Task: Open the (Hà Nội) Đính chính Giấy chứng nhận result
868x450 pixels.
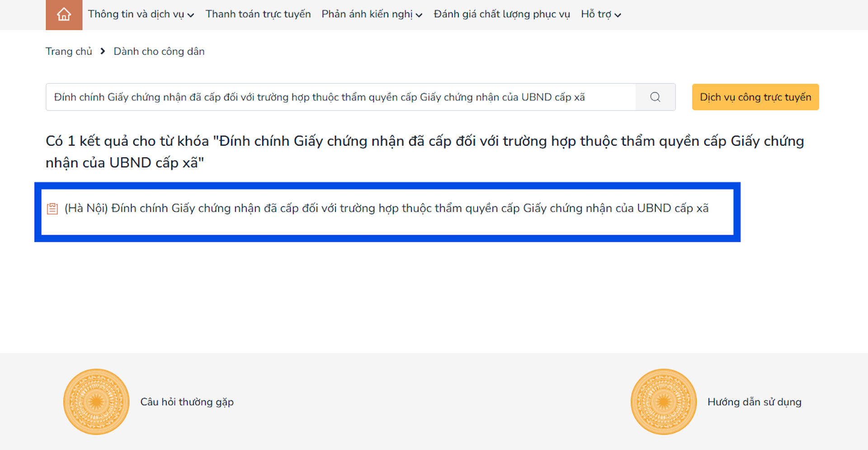Action: click(387, 208)
